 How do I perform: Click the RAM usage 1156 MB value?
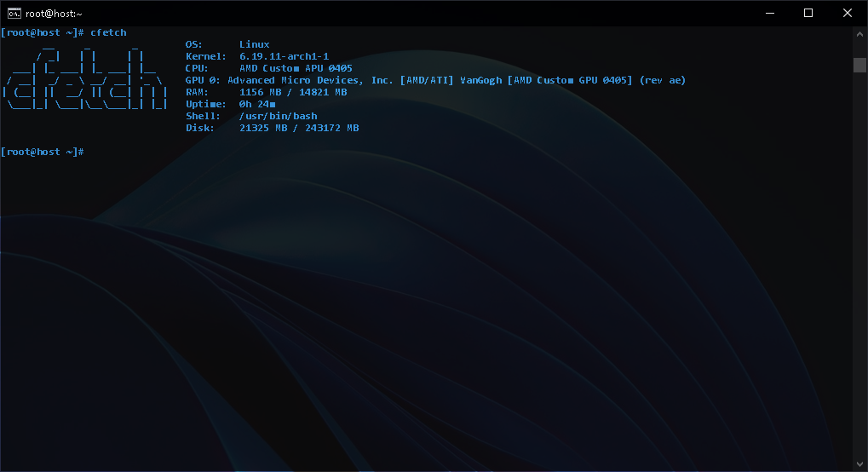(x=260, y=92)
